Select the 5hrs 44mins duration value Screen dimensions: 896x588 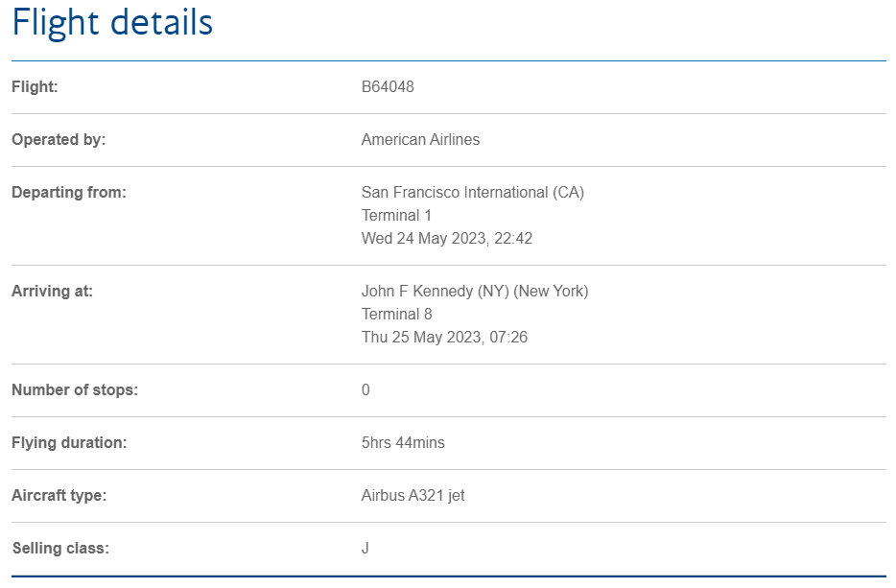[403, 443]
